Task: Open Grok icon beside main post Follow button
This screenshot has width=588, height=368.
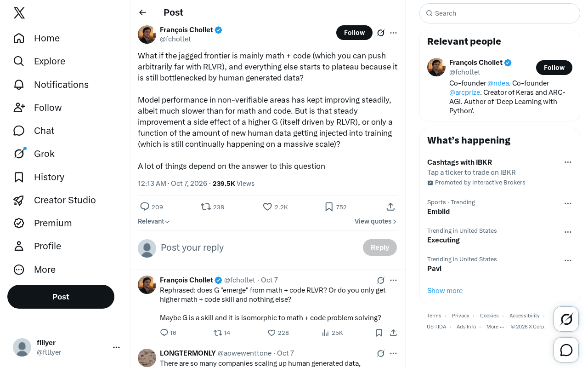Action: [381, 33]
